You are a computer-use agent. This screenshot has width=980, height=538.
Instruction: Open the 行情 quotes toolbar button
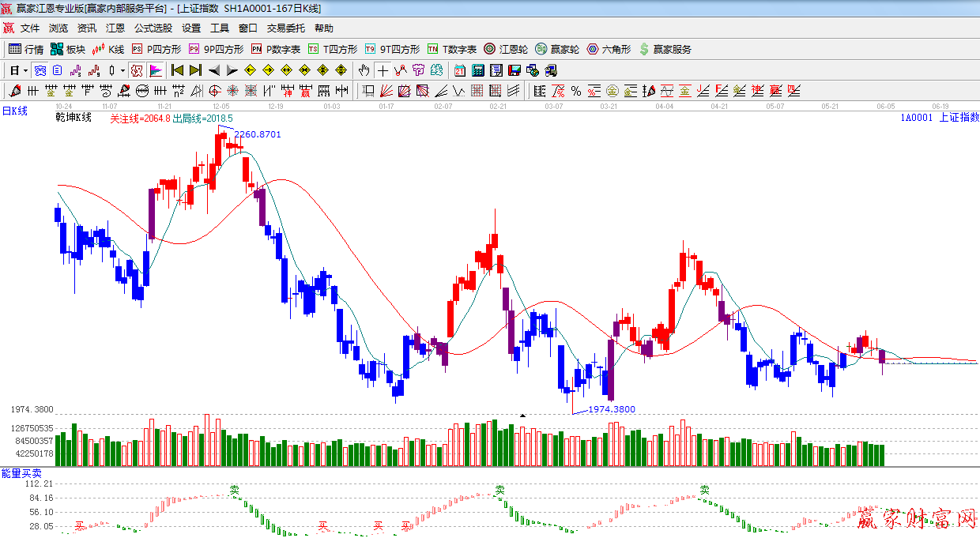pyautogui.click(x=25, y=49)
